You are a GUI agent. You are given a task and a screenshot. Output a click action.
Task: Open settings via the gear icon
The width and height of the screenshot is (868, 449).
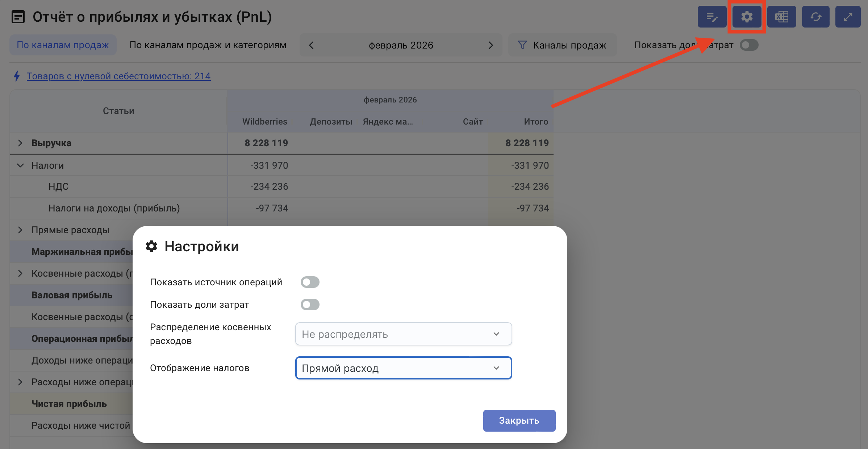tap(747, 17)
